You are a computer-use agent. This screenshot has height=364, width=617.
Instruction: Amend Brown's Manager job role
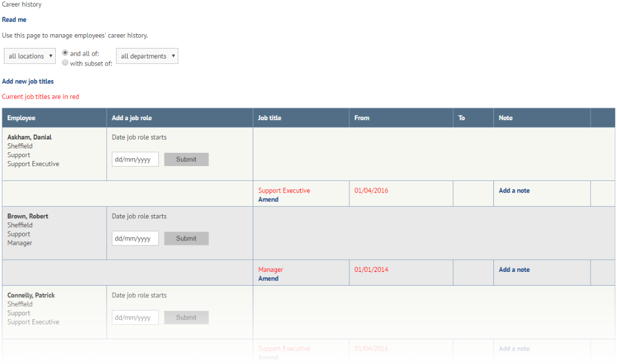coord(268,279)
